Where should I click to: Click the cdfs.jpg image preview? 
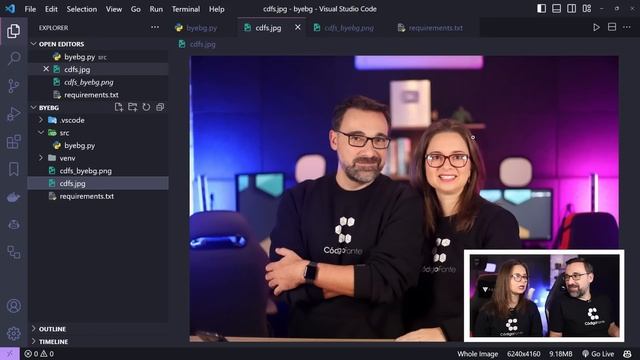pos(404,198)
